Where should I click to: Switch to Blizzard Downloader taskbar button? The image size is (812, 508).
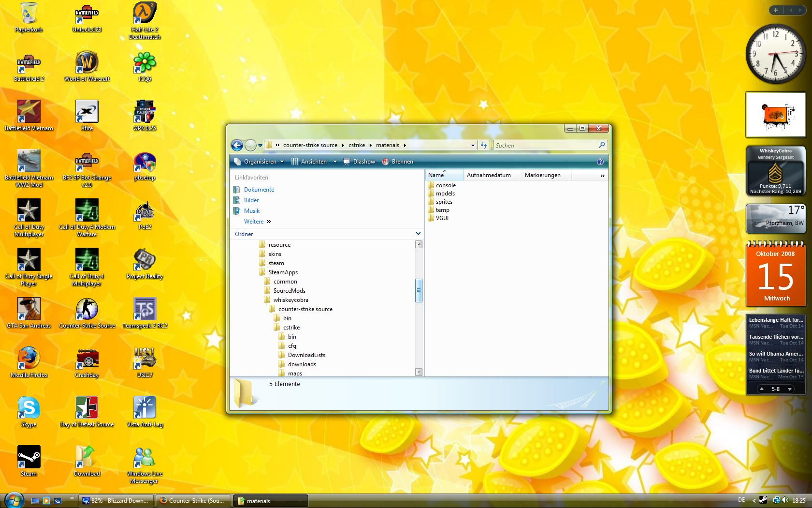116,501
